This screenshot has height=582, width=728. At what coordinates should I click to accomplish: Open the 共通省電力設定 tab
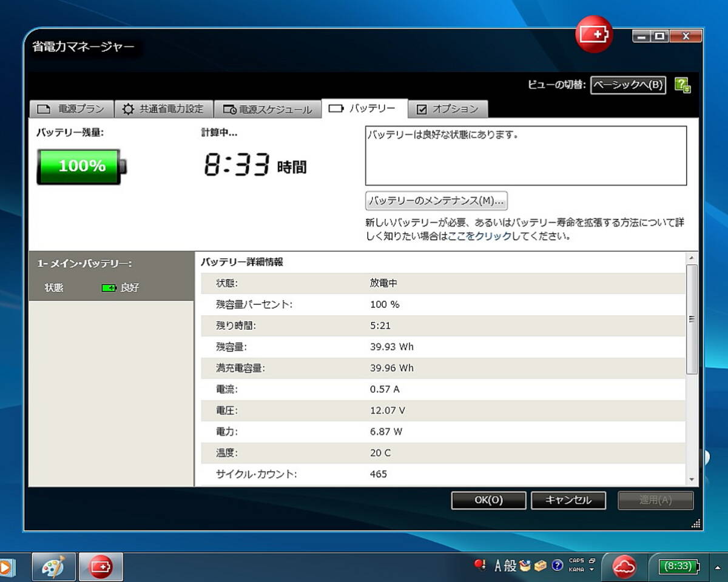click(x=163, y=109)
